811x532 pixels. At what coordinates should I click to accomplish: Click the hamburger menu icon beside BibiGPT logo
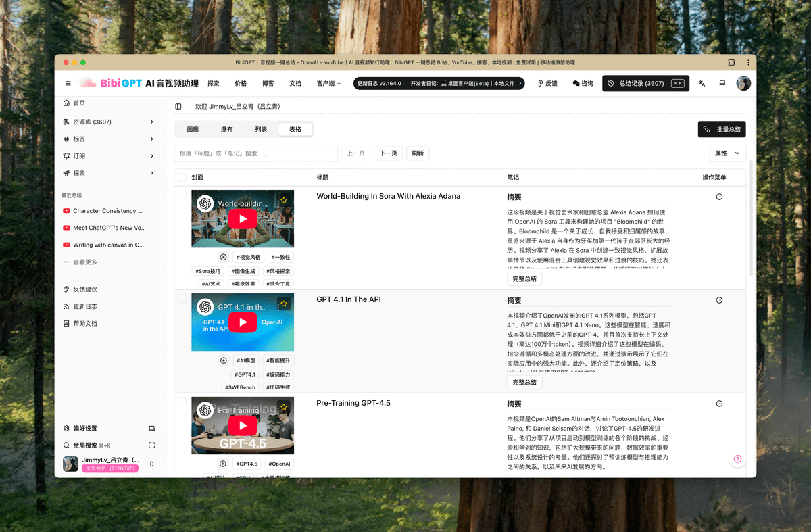click(x=68, y=84)
